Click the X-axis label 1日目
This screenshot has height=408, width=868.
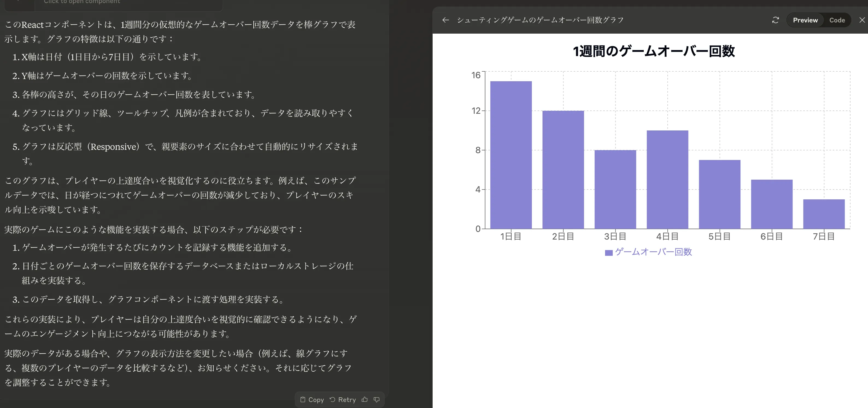[x=511, y=236]
